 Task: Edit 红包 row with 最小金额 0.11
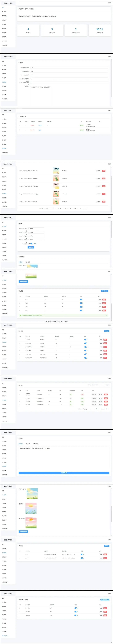(x=100, y=307)
